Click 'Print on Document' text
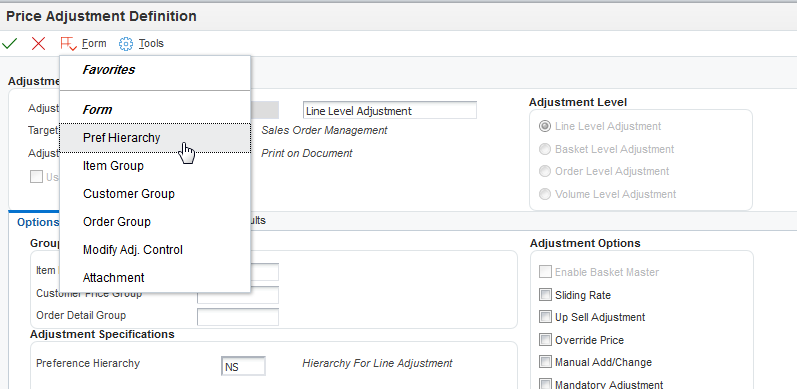Screen dimensions: 797x389 (x=306, y=153)
